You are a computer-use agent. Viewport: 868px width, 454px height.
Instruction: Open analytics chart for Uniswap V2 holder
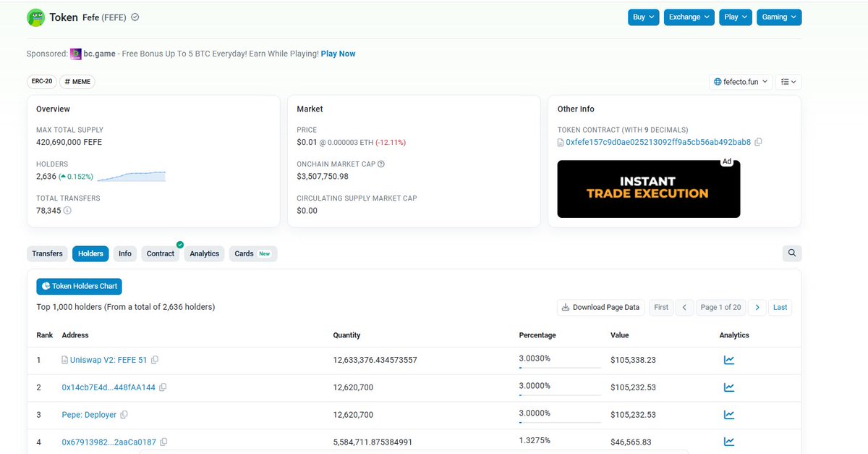(x=729, y=360)
